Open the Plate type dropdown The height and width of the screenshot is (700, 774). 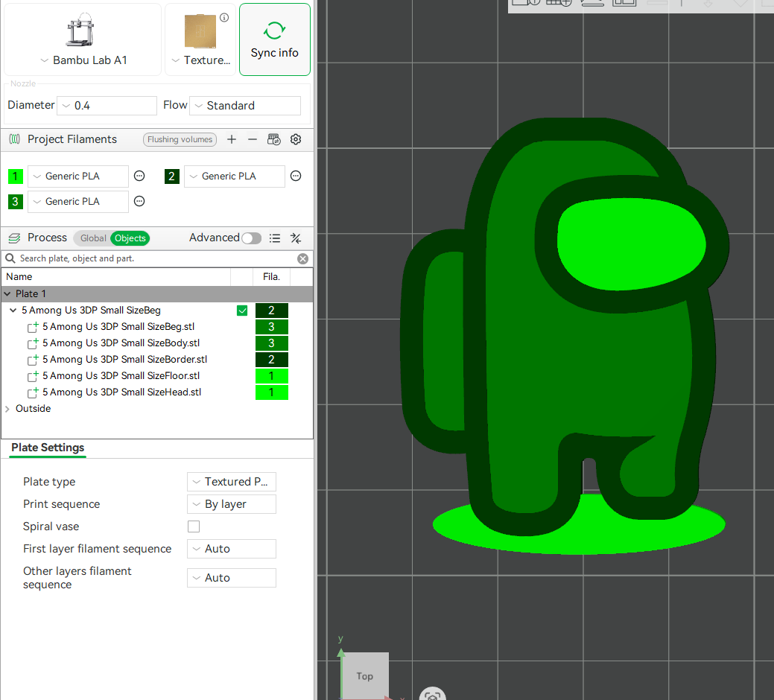231,482
